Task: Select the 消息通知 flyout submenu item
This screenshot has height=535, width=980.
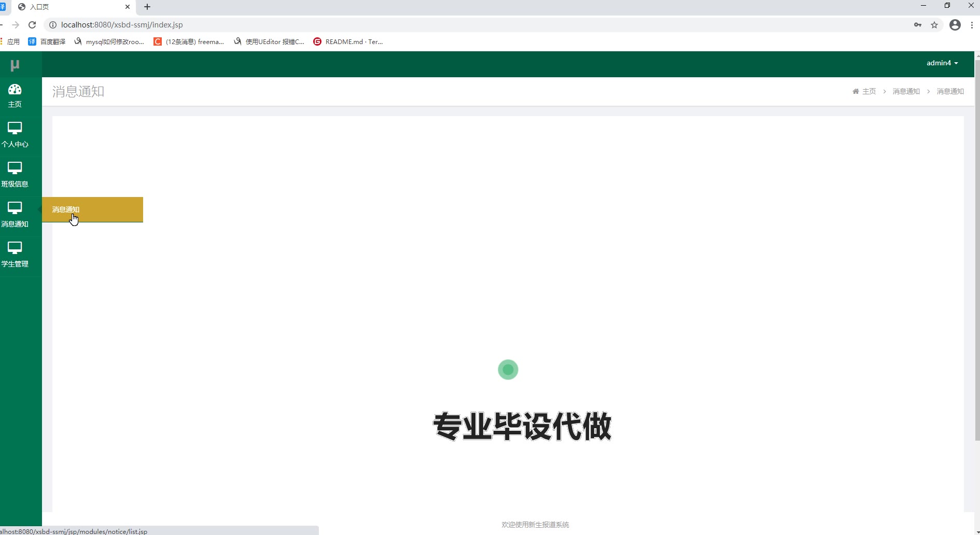Action: click(92, 209)
